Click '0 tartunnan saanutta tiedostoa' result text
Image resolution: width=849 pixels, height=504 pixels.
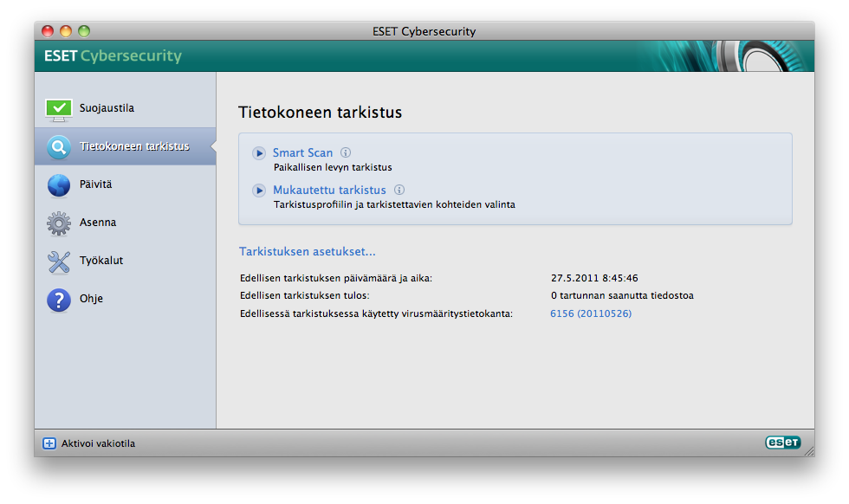point(622,295)
